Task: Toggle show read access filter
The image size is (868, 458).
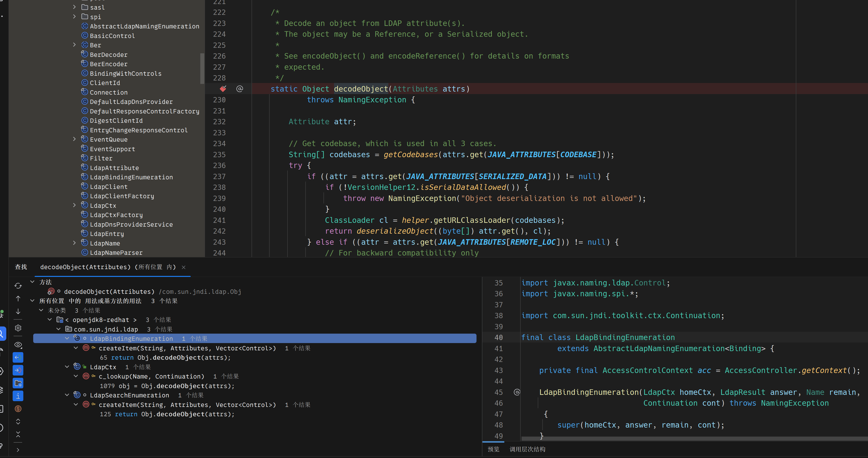Action: (x=18, y=357)
